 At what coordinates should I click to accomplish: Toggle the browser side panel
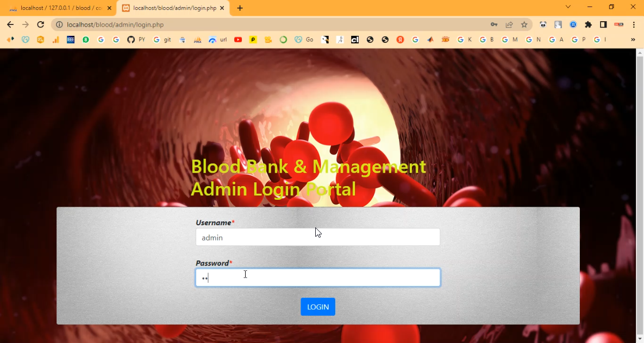pyautogui.click(x=603, y=24)
